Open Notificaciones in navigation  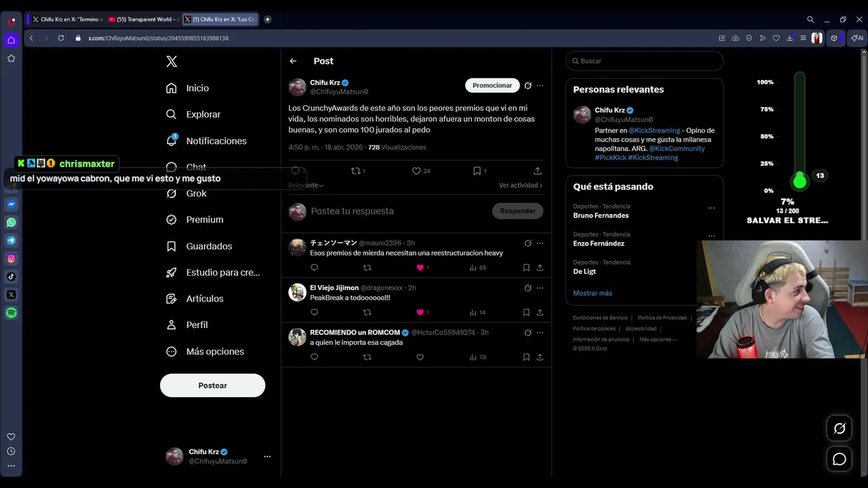(x=206, y=141)
